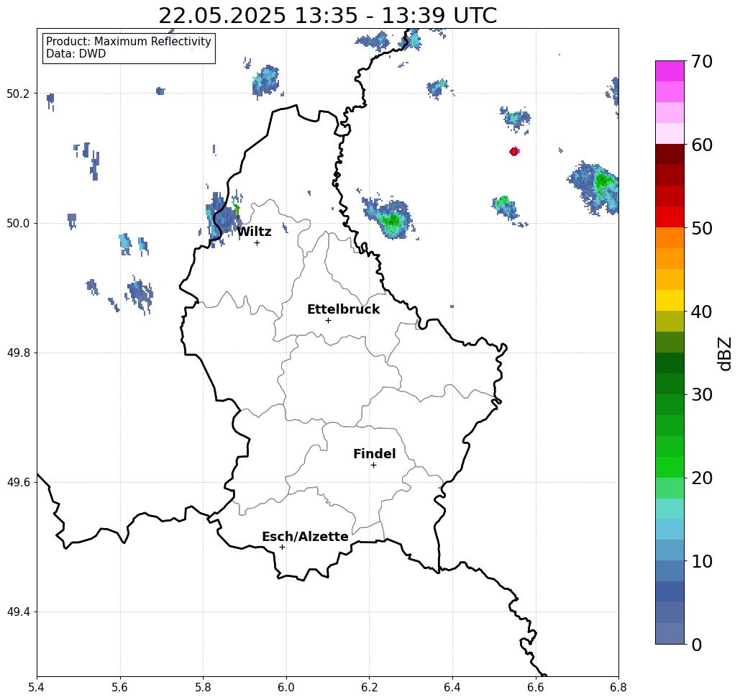The width and height of the screenshot is (740, 700).
Task: Click the plus marker below Ettelbruck
Action: pos(328,320)
